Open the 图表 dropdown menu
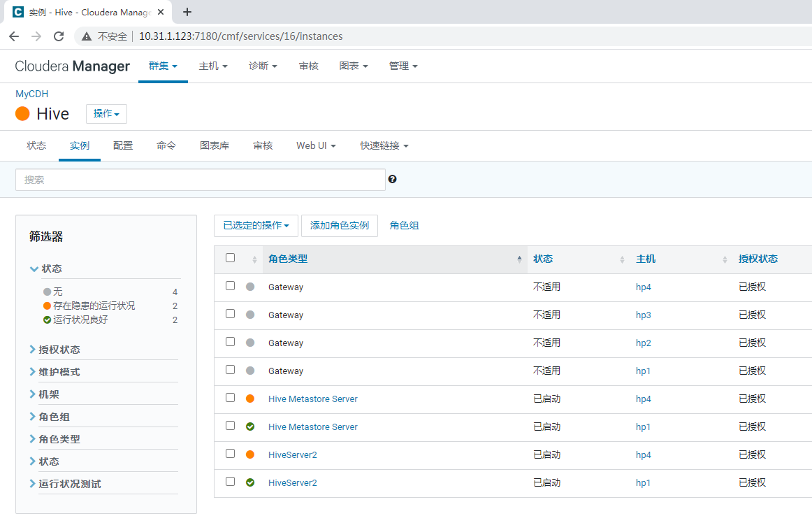 point(353,66)
